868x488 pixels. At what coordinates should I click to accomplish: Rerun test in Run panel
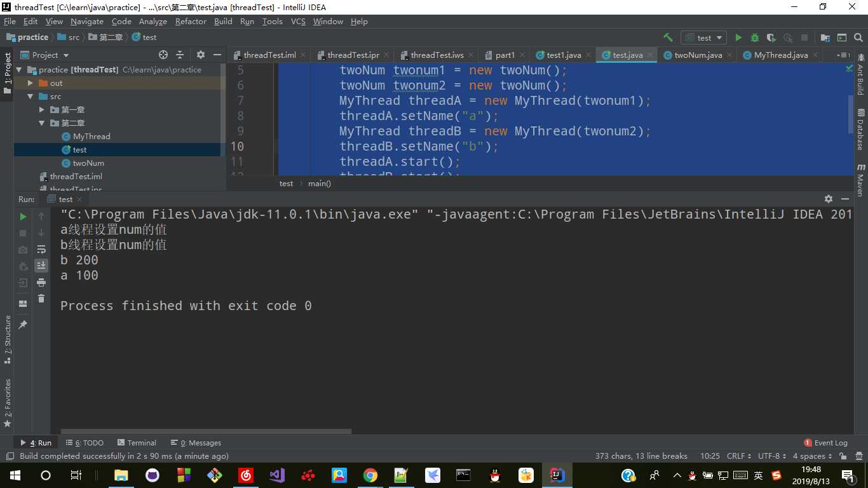click(x=24, y=217)
